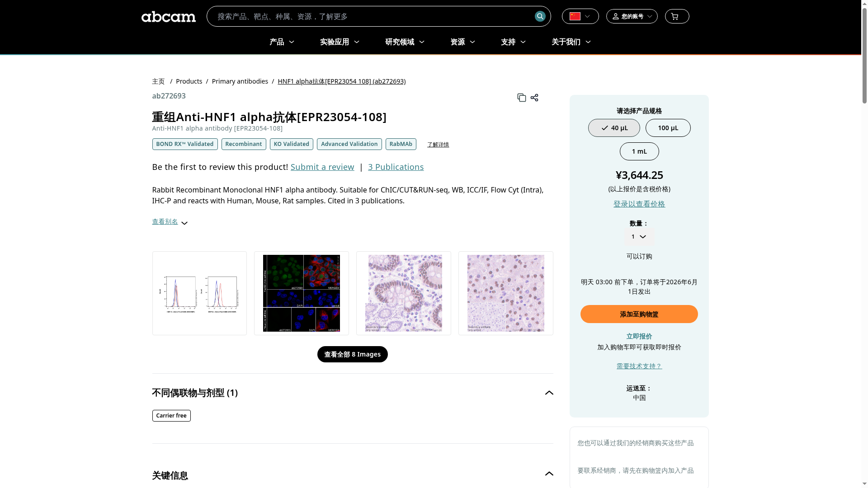Click the HNF1 alpha breadcrumb link
The image size is (868, 488).
(x=341, y=81)
